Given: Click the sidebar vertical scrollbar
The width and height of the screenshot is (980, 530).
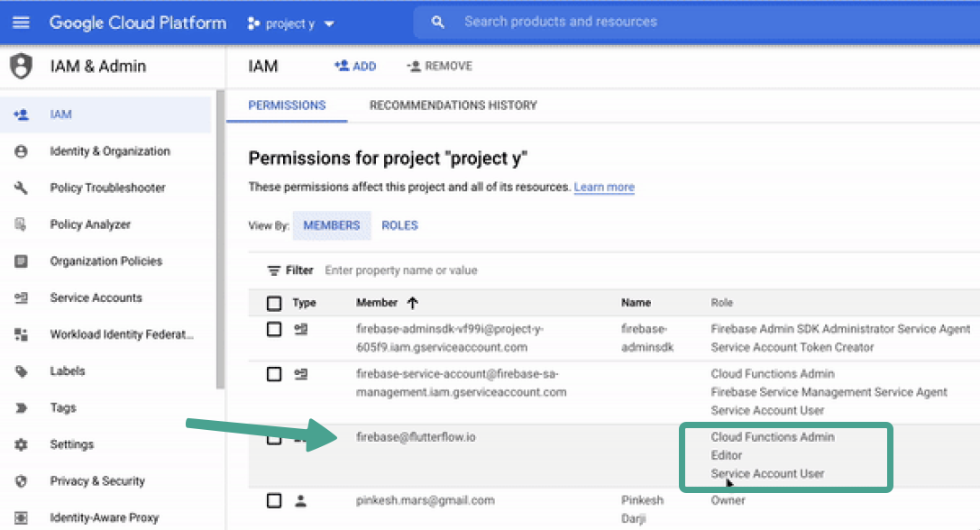Looking at the screenshot, I should point(220,240).
